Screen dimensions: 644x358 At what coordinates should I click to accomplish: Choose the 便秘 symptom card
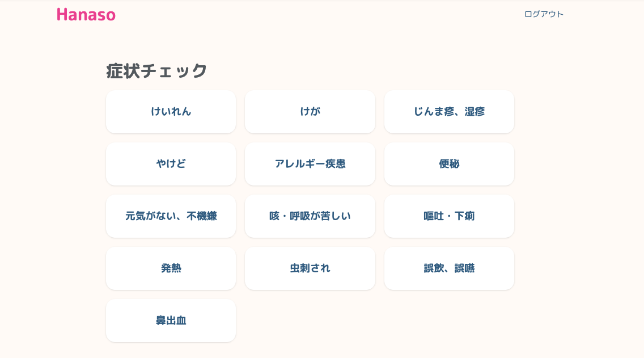(x=449, y=164)
